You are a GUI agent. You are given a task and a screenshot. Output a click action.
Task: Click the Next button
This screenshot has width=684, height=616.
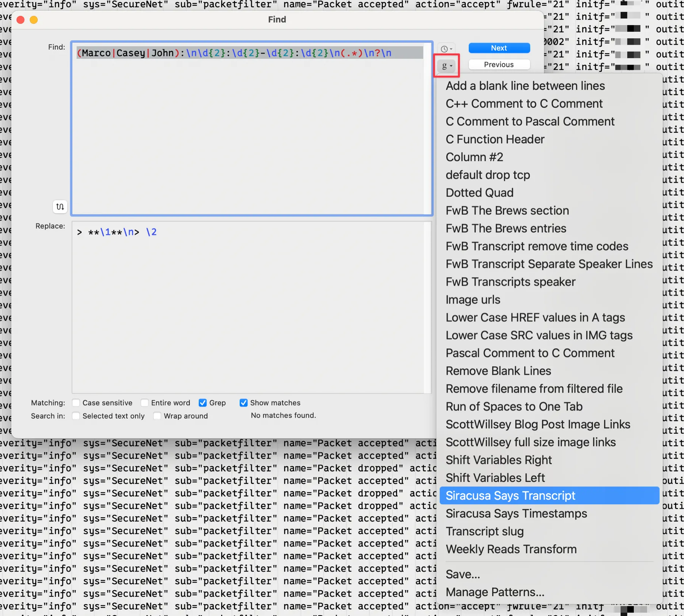coord(499,48)
